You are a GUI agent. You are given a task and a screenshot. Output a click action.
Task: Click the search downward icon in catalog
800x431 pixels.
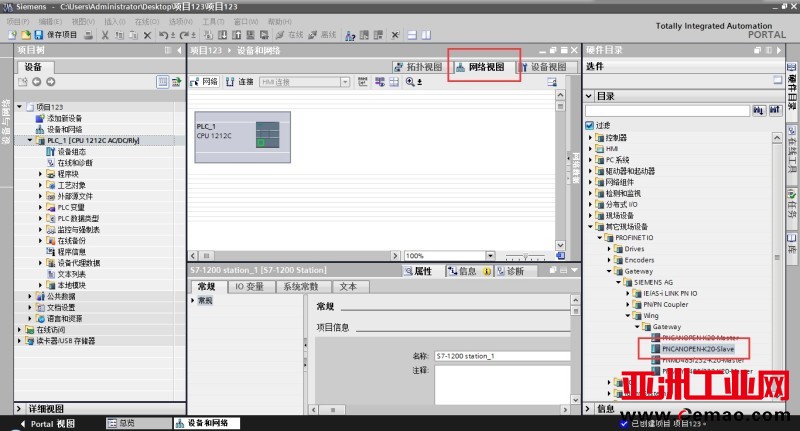[x=758, y=111]
